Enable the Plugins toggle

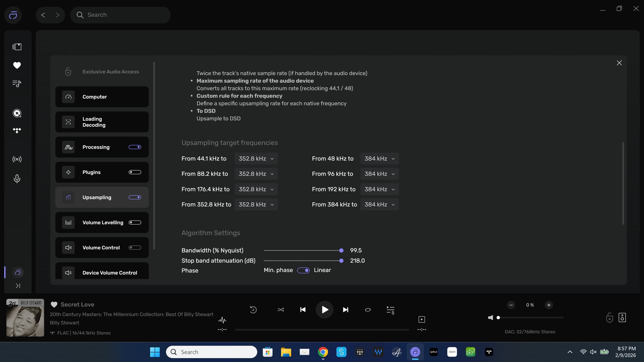(135, 172)
